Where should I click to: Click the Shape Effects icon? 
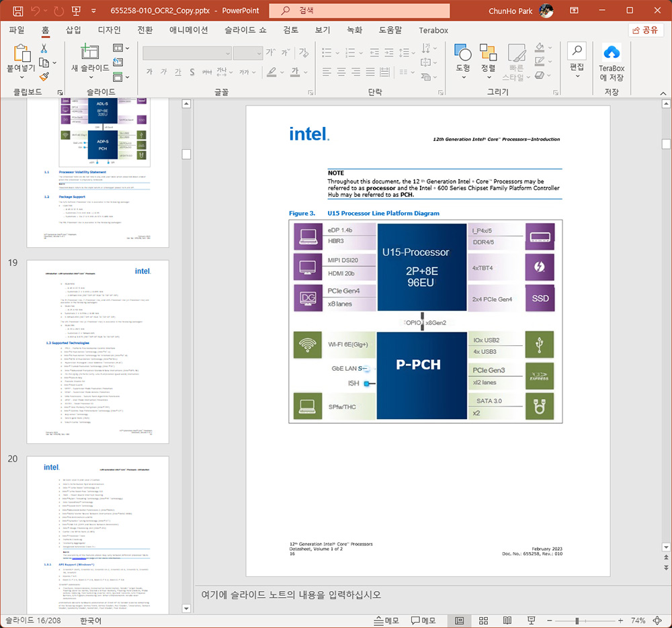[x=540, y=76]
